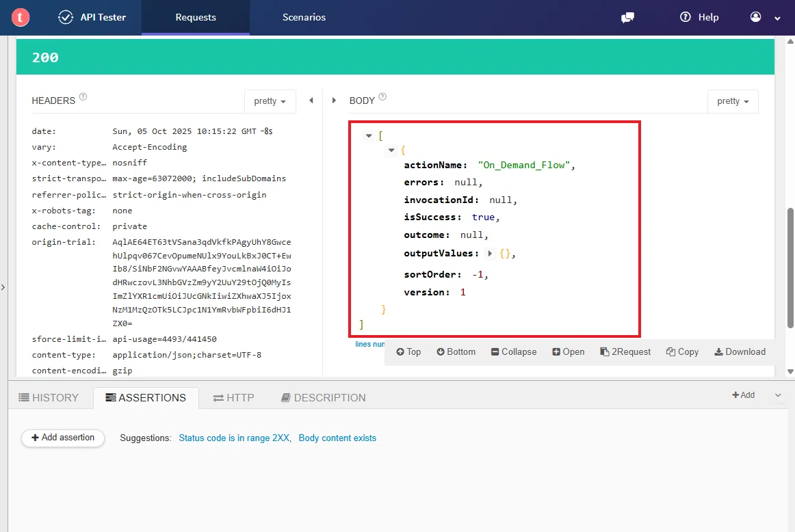Screen dimensions: 795x532
Task: Click the Open button below body
Action: 569,351
